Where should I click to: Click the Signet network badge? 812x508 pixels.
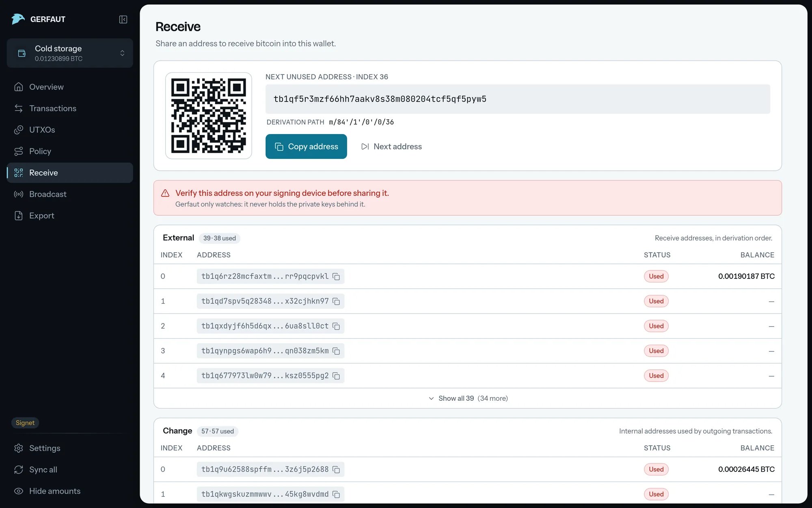(25, 423)
